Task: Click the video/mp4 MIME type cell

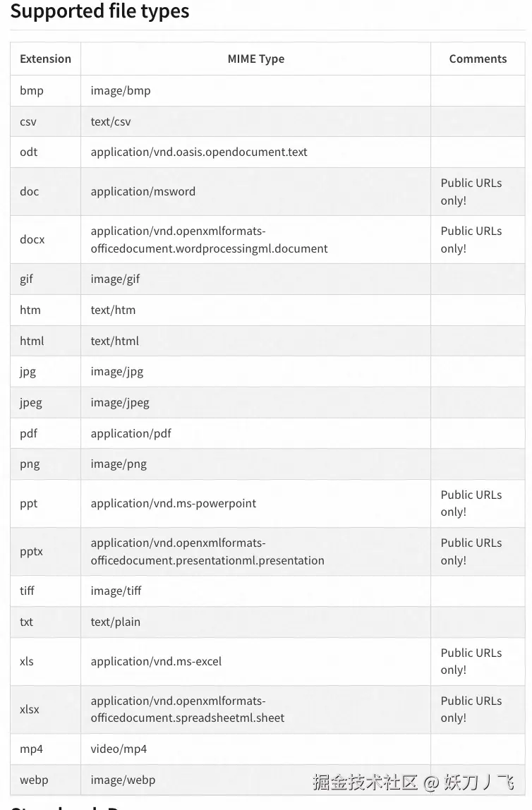Action: click(x=119, y=749)
